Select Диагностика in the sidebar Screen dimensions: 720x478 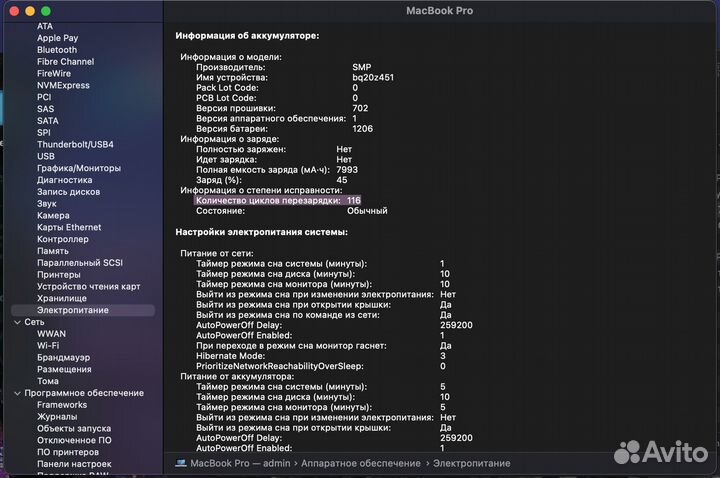[64, 180]
